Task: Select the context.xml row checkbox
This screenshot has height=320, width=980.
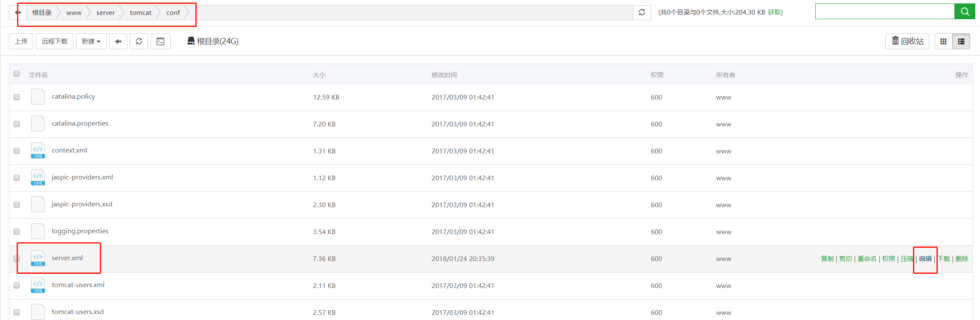Action: point(17,151)
